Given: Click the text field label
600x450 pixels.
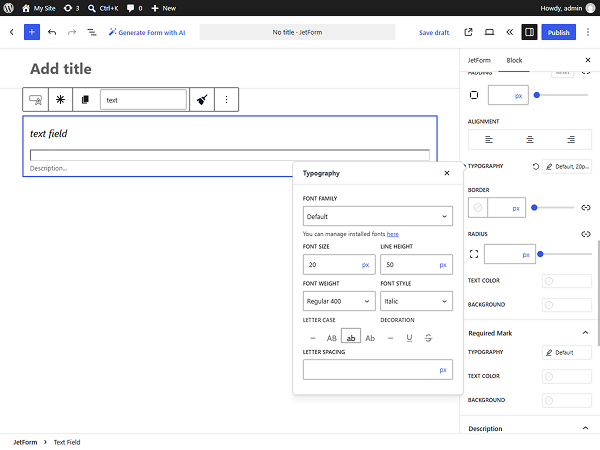Looking at the screenshot, I should (49, 134).
